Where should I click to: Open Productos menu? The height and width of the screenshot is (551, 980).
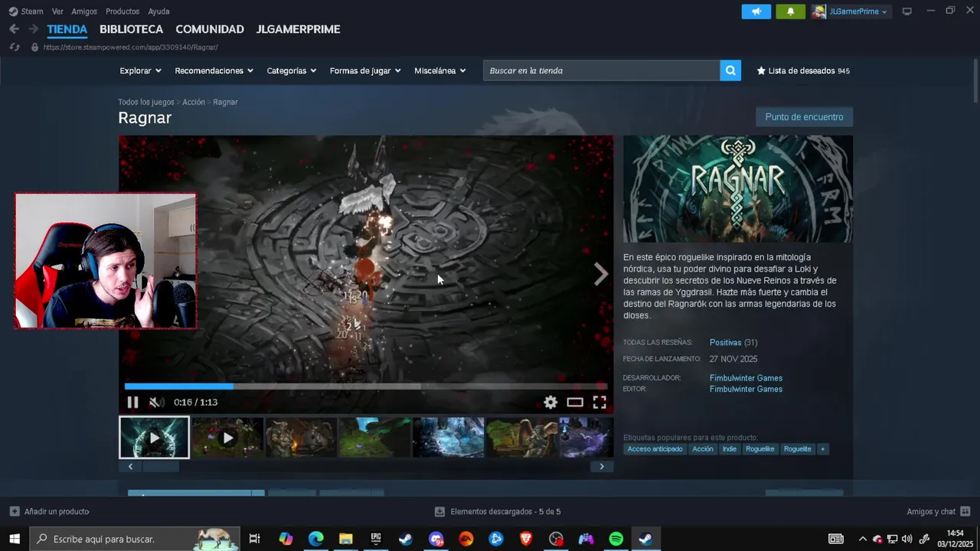[122, 11]
